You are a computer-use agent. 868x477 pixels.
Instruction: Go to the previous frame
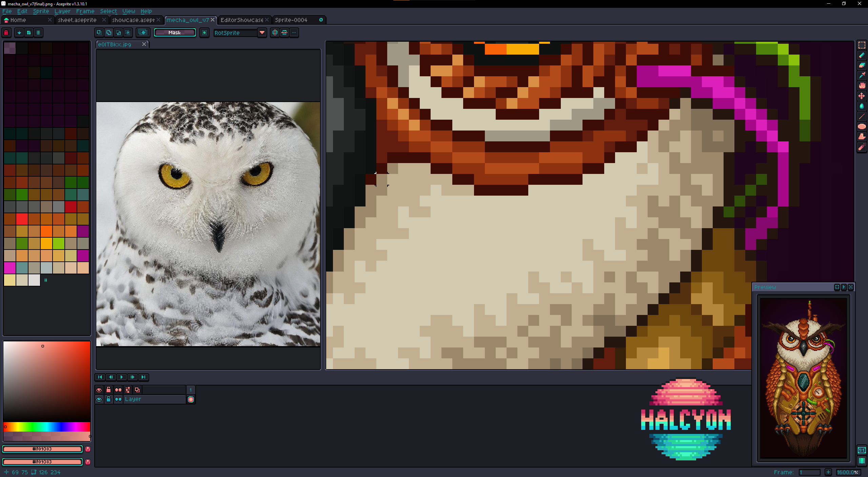point(111,377)
